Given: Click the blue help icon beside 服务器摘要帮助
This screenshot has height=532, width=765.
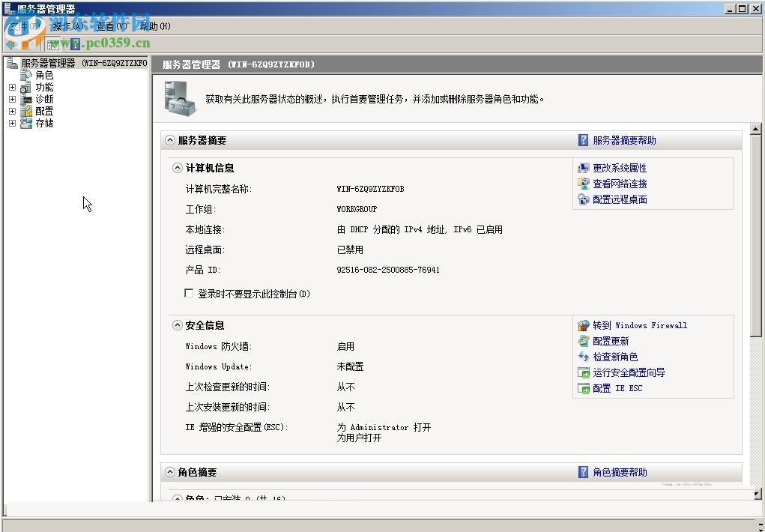Looking at the screenshot, I should coord(584,140).
